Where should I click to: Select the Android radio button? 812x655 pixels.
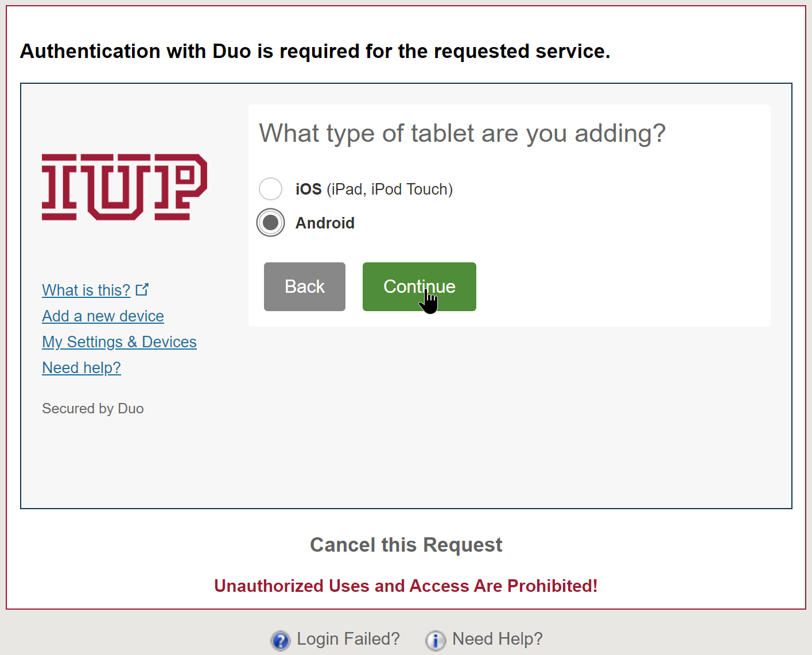pos(270,223)
